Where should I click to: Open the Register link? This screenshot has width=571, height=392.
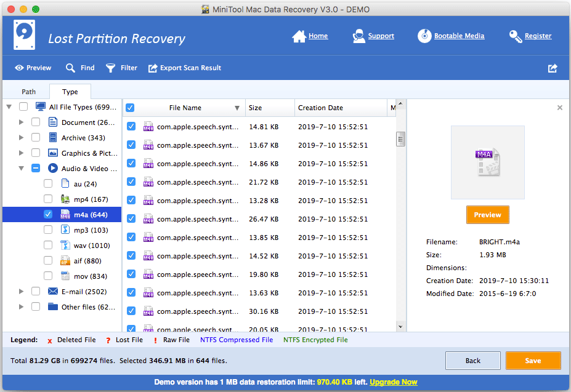538,36
